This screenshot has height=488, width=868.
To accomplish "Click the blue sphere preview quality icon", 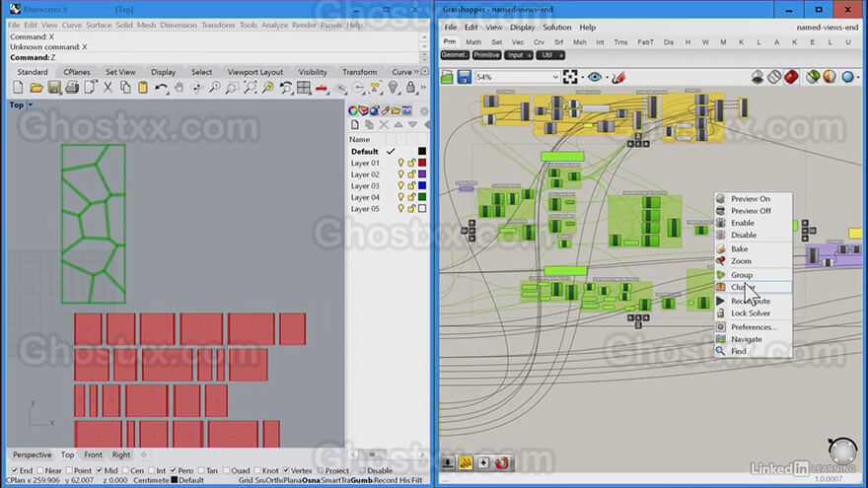I will pyautogui.click(x=847, y=77).
